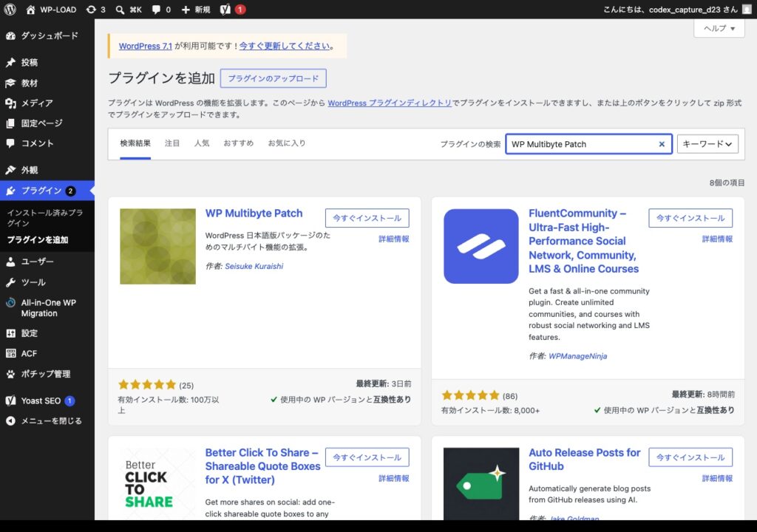Open author WPManageNinja link
This screenshot has height=532, width=757.
[578, 356]
